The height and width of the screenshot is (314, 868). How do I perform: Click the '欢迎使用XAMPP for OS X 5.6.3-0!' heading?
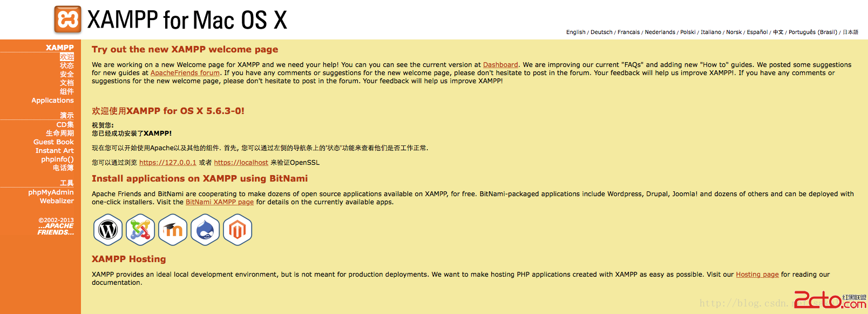tap(168, 111)
